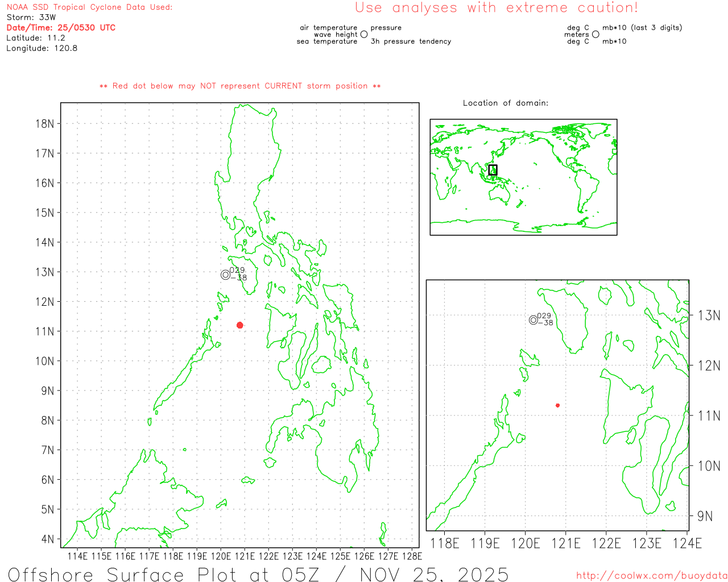Click the legend circle beside wave height
Viewport: 728px width, 582px height.
click(364, 35)
